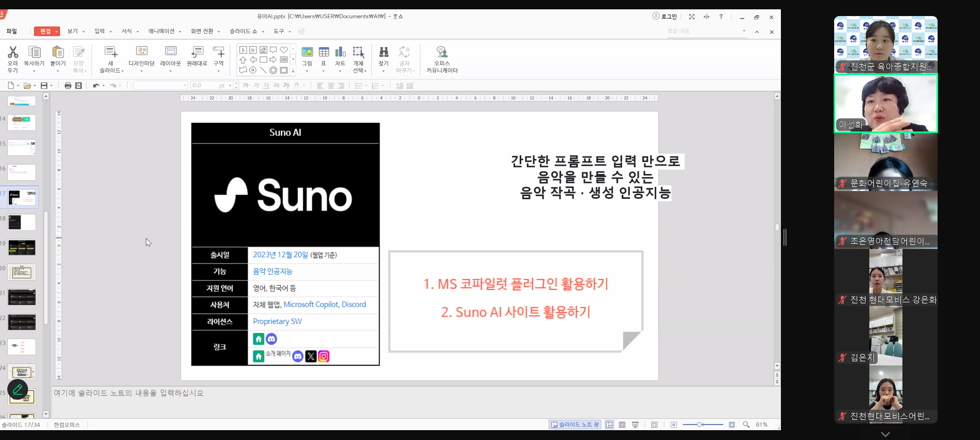The image size is (980, 440).
Task: Click the save disk icon
Action: (44, 85)
